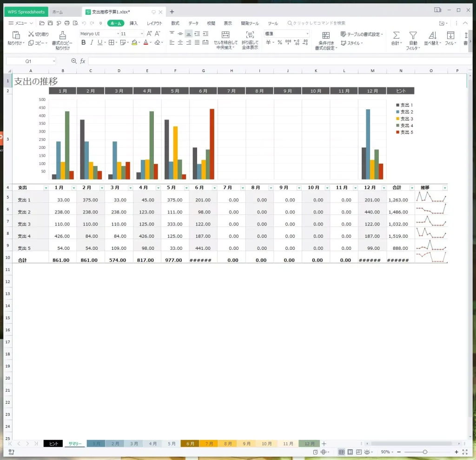Toggle italic formatting
Viewport: 476px width, 460px height.
pyautogui.click(x=92, y=42)
